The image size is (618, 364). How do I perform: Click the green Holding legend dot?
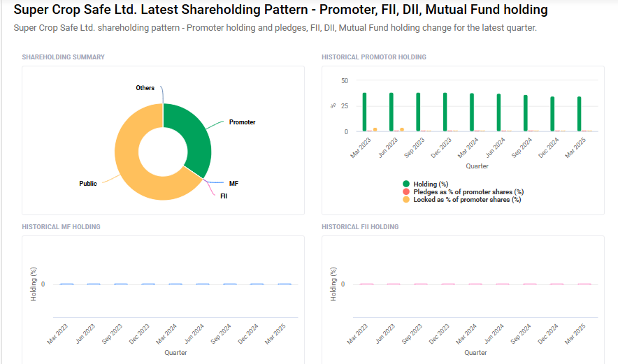click(406, 184)
